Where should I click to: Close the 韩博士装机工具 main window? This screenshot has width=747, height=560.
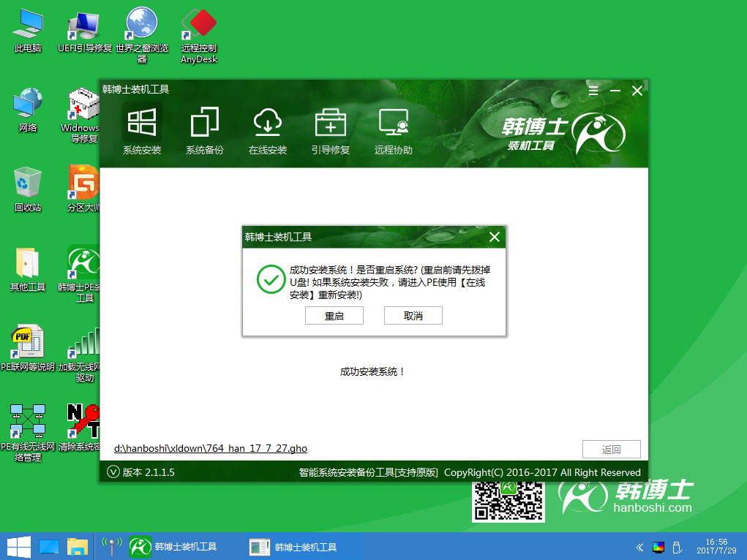tap(637, 91)
